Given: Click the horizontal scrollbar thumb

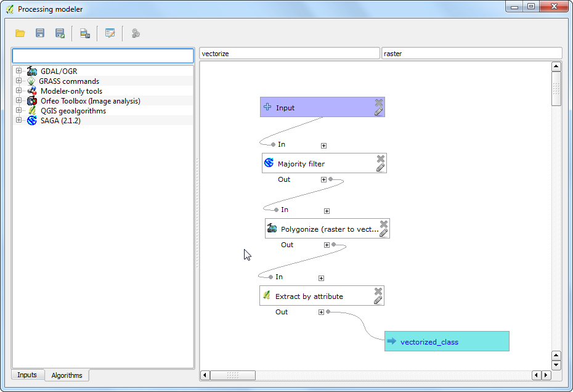Looking at the screenshot, I should pos(233,375).
